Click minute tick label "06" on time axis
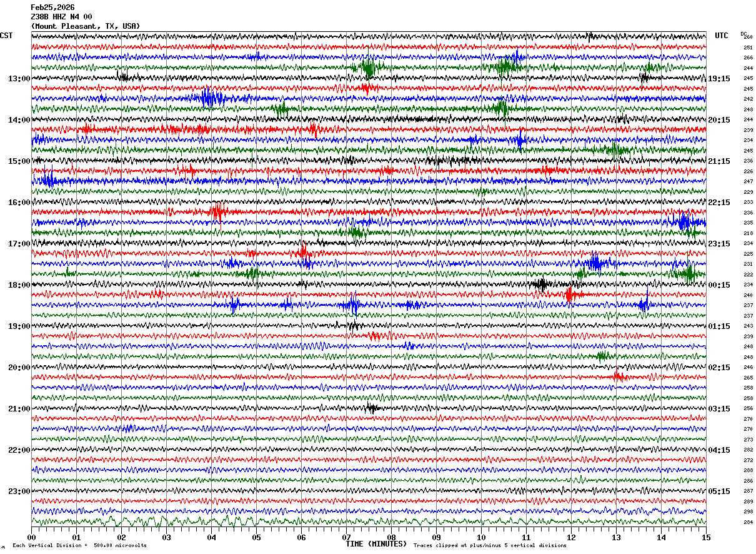This screenshot has width=756, height=554. tap(301, 537)
